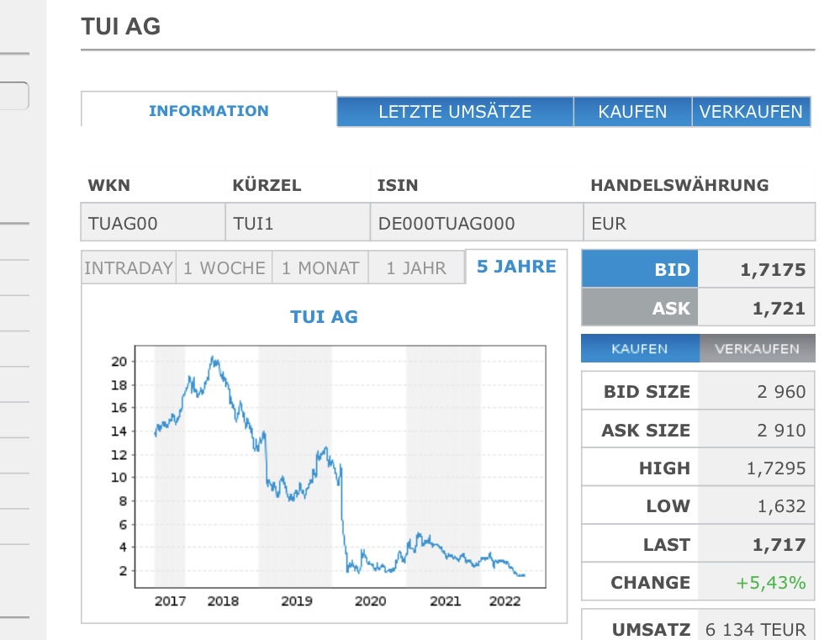The image size is (840, 640).
Task: Click the TUI AG chart title
Action: click(x=324, y=318)
